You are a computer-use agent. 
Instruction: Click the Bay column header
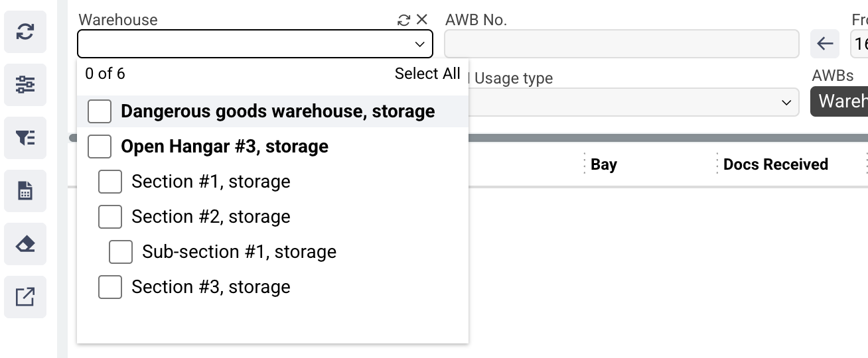(x=604, y=164)
